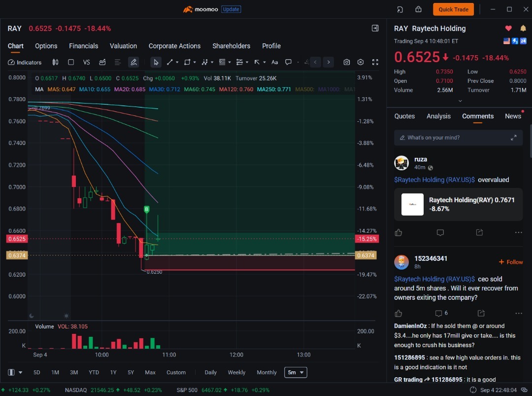Take a chart screenshot with camera icon
Viewport: 532px width, 396px height.
click(346, 62)
